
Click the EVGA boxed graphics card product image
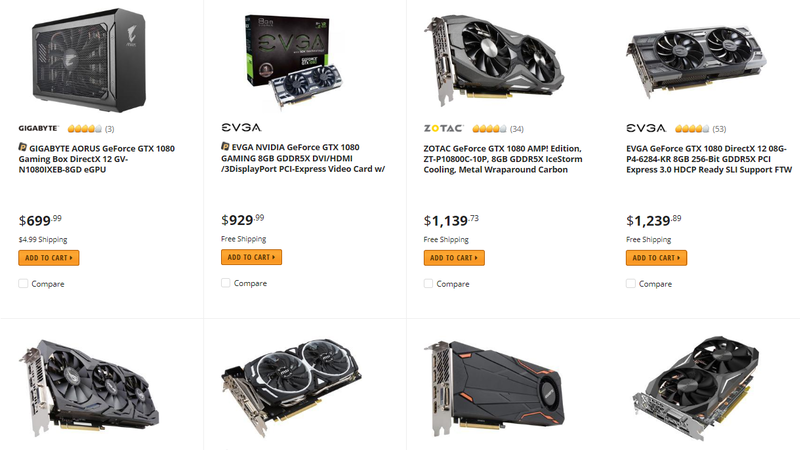[291, 61]
